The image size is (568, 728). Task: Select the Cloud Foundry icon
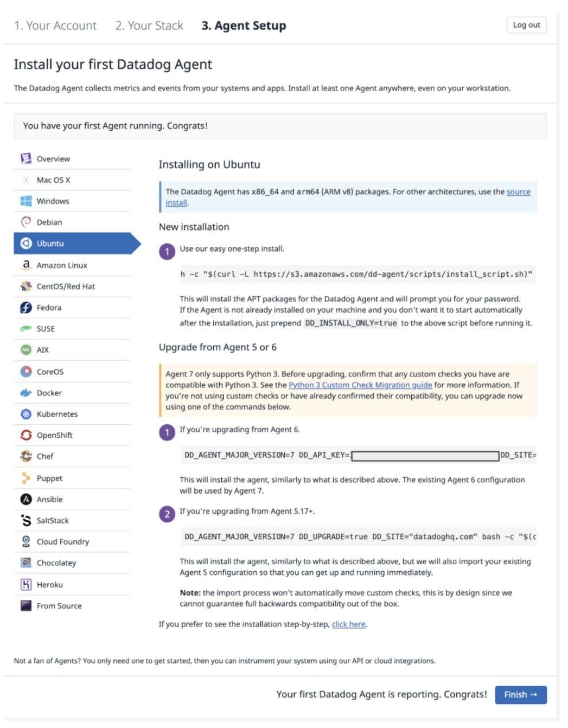point(25,541)
